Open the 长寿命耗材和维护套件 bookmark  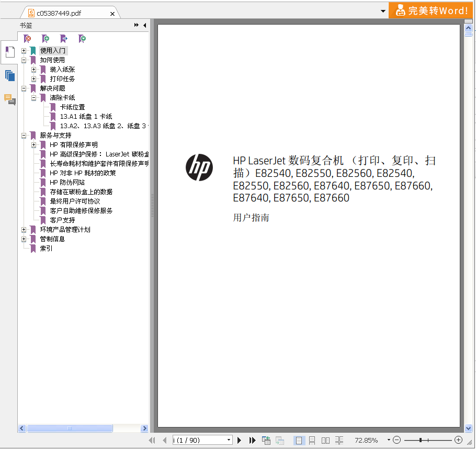click(99, 164)
